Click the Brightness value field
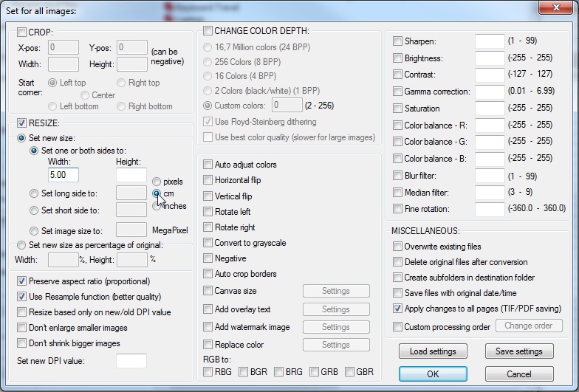This screenshot has height=392, width=579. coord(489,58)
